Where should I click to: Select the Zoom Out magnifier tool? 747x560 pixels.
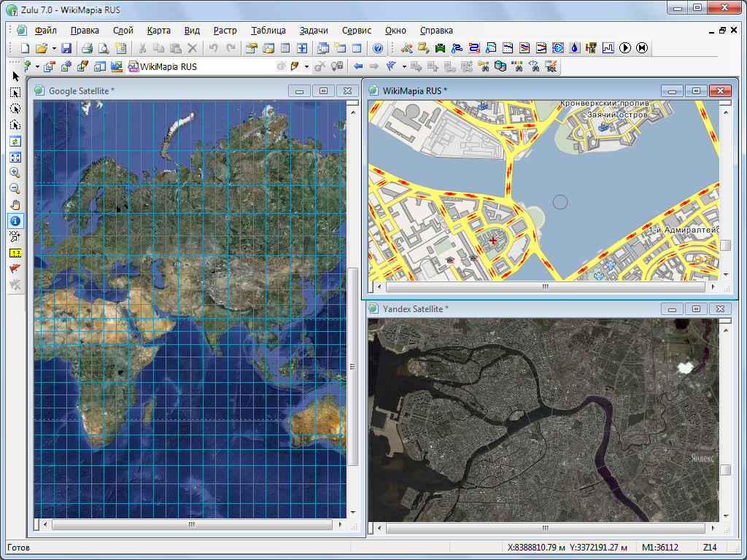coord(15,189)
